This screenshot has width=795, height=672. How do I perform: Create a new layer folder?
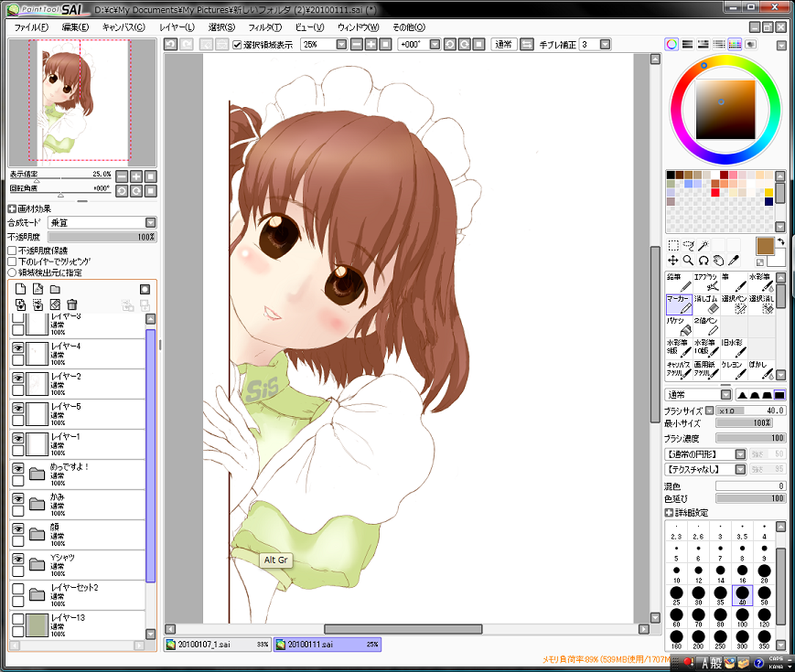click(x=55, y=289)
